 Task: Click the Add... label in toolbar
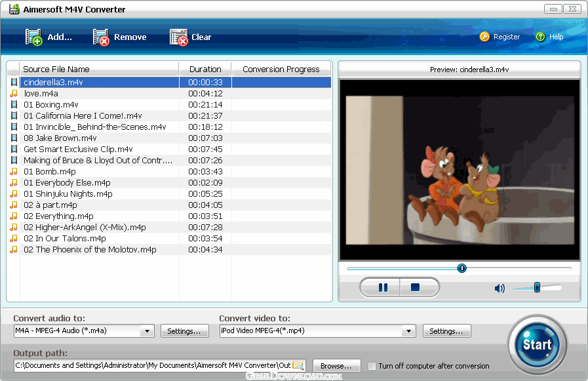(60, 37)
